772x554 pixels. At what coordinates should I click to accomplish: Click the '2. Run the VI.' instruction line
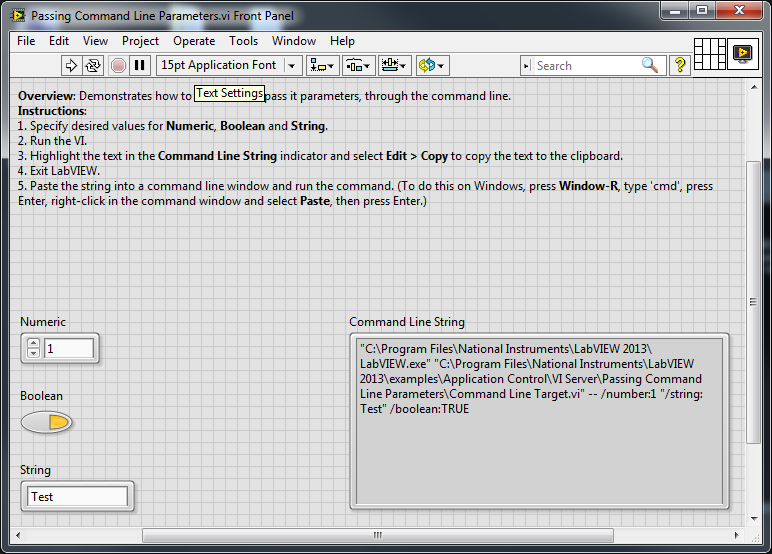[52, 141]
